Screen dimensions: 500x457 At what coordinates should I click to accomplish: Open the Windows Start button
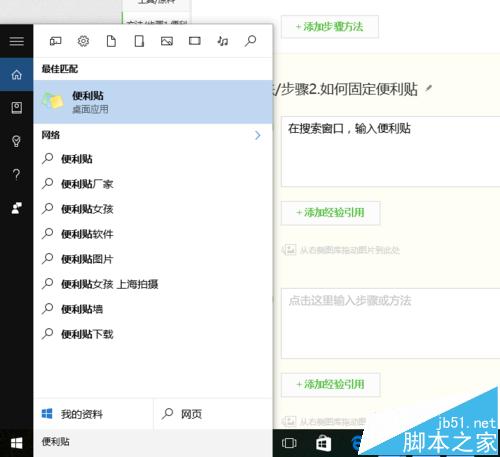coord(16,443)
